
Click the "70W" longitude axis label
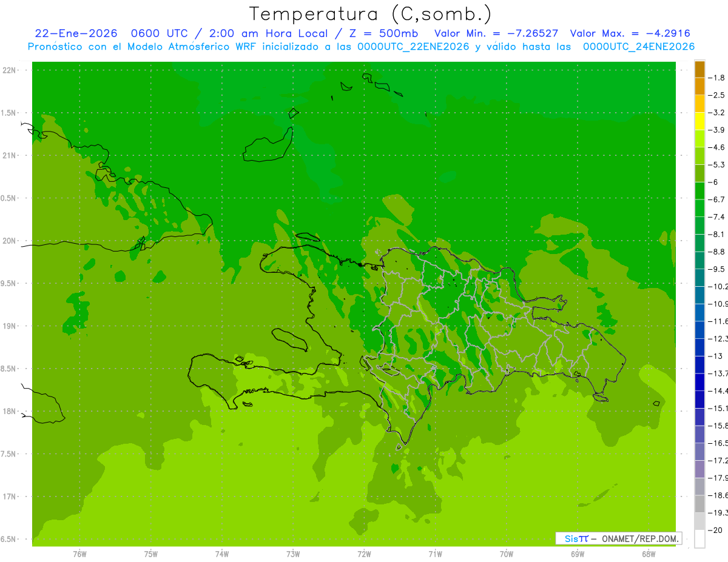[507, 554]
